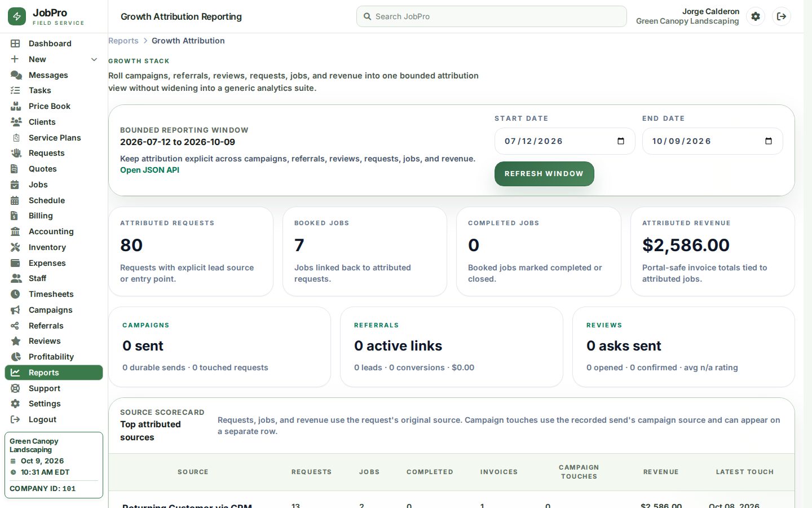This screenshot has height=508, width=812.
Task: Click the Support lifebuoy icon
Action: pos(15,388)
